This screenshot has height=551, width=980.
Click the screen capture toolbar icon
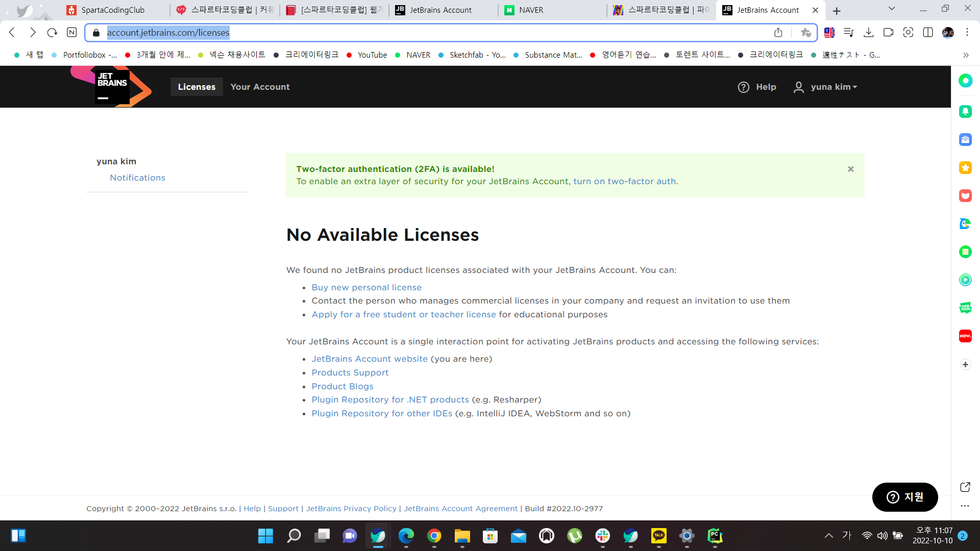(908, 33)
